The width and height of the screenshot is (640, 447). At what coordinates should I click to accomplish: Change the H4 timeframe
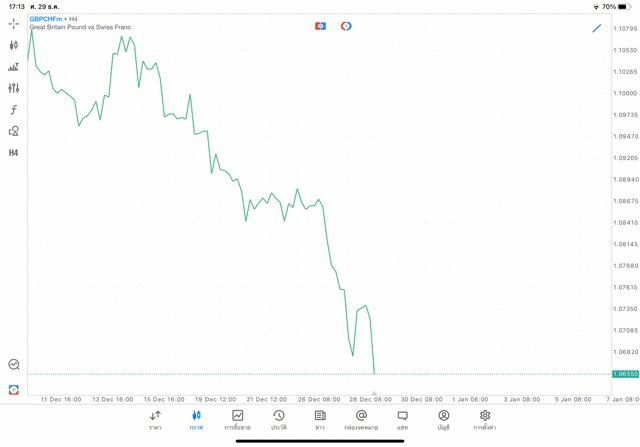pos(13,153)
